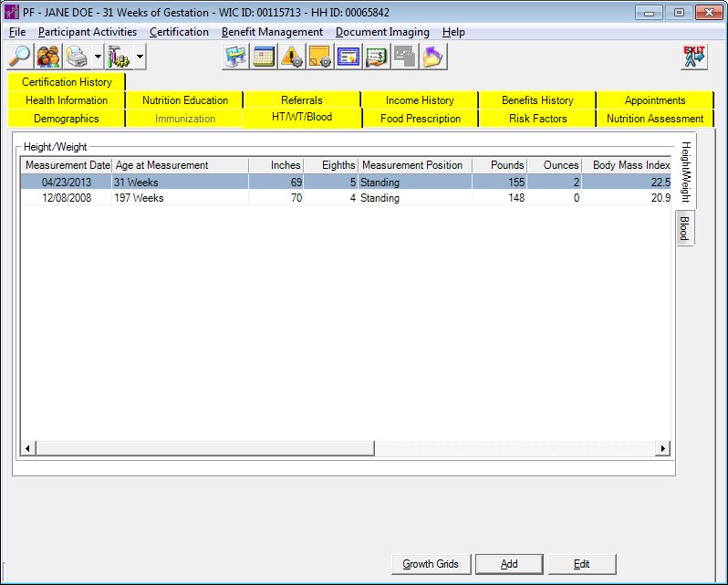Switch to the Appointments tab
The width and height of the screenshot is (728, 585).
(x=655, y=100)
